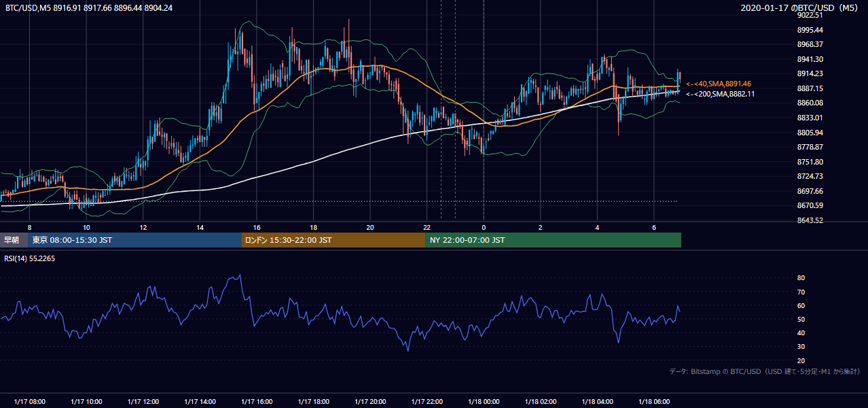Click price axis value 8670.59
Image resolution: width=868 pixels, height=408 pixels.
coord(811,205)
